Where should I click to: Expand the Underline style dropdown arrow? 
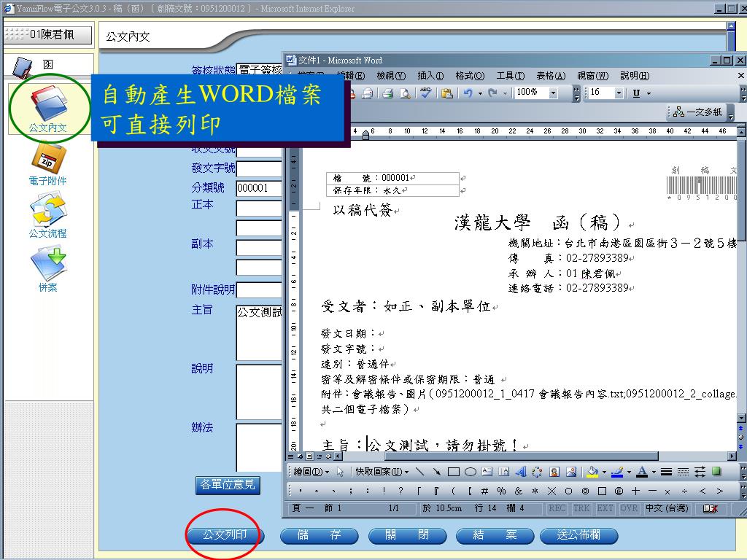tap(649, 94)
